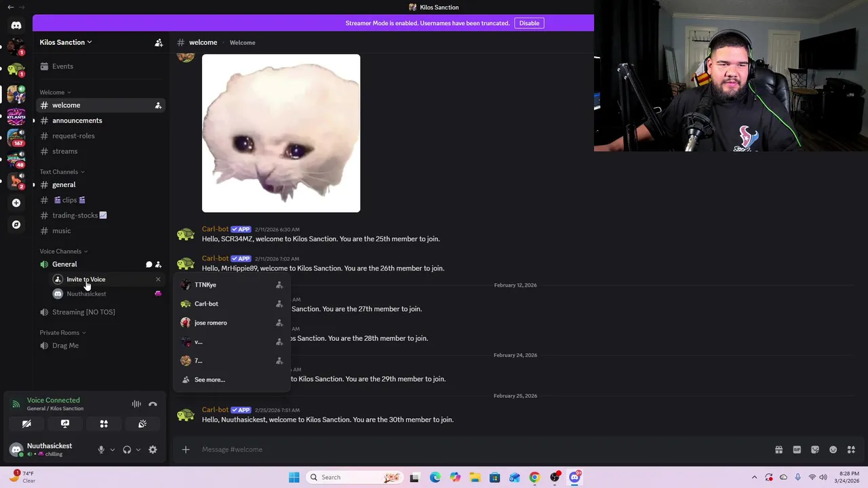Collapse the Private Rooms category
This screenshot has height=488, width=868.
point(63,333)
